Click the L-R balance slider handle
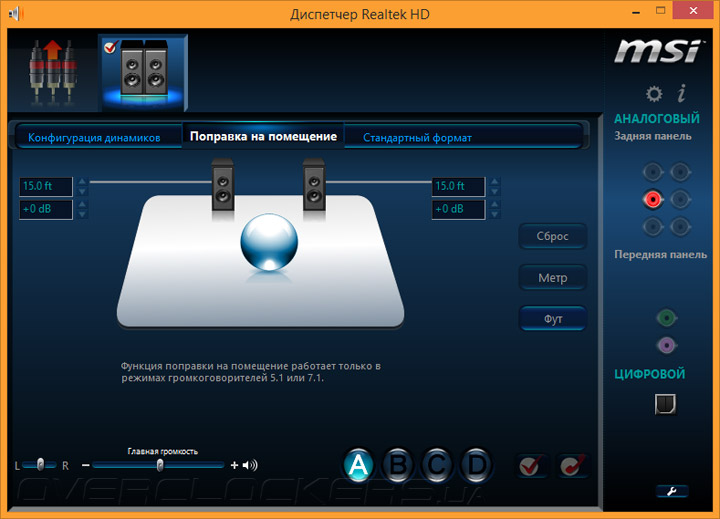The height and width of the screenshot is (519, 720). point(40,465)
